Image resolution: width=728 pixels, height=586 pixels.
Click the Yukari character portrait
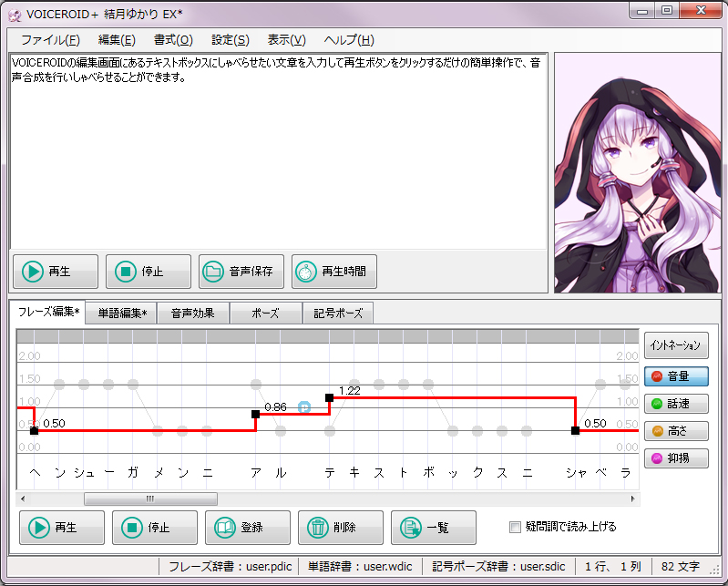point(637,173)
